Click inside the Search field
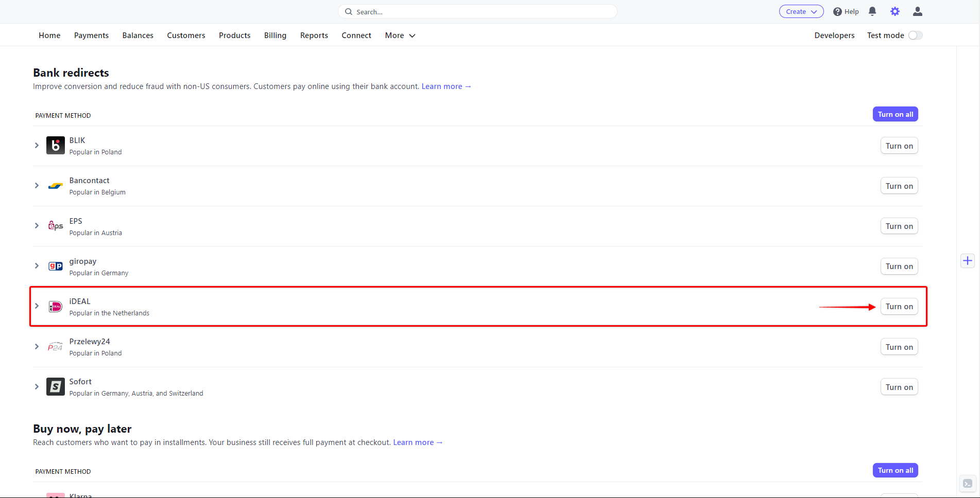This screenshot has width=980, height=498. tap(477, 11)
